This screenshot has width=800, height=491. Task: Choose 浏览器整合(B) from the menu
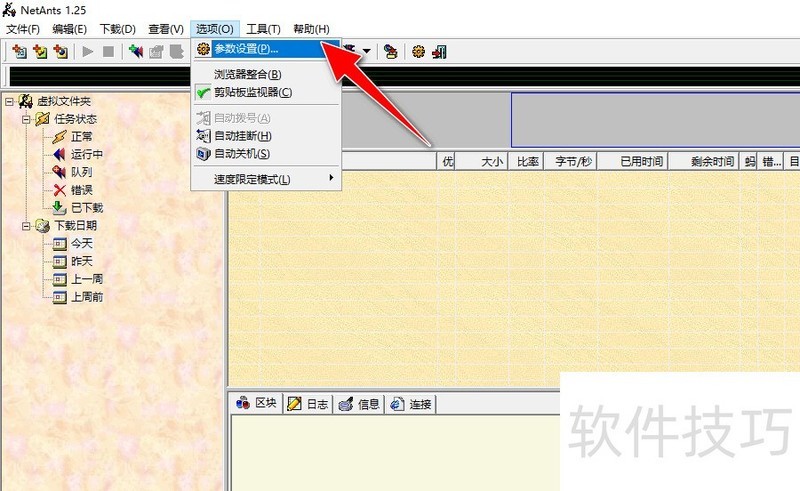[x=266, y=75]
